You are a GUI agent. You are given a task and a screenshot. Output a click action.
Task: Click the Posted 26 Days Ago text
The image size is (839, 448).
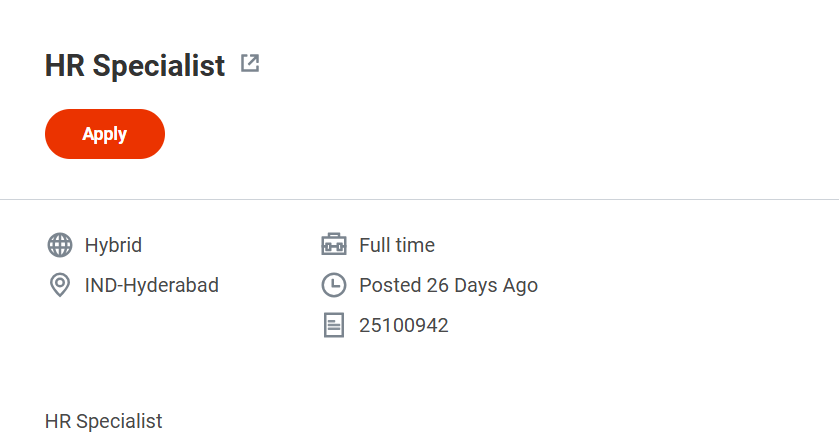tap(448, 285)
